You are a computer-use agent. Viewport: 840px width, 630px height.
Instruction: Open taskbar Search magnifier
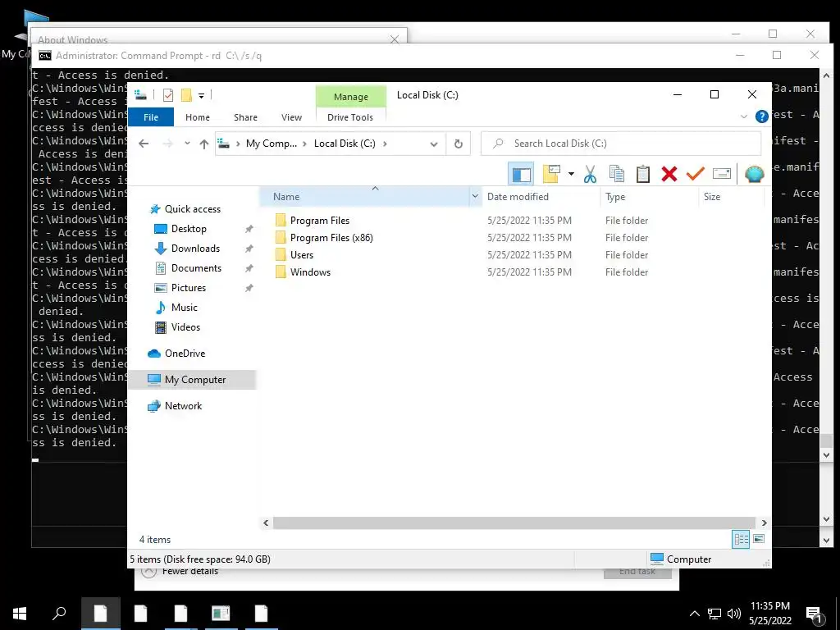59,614
